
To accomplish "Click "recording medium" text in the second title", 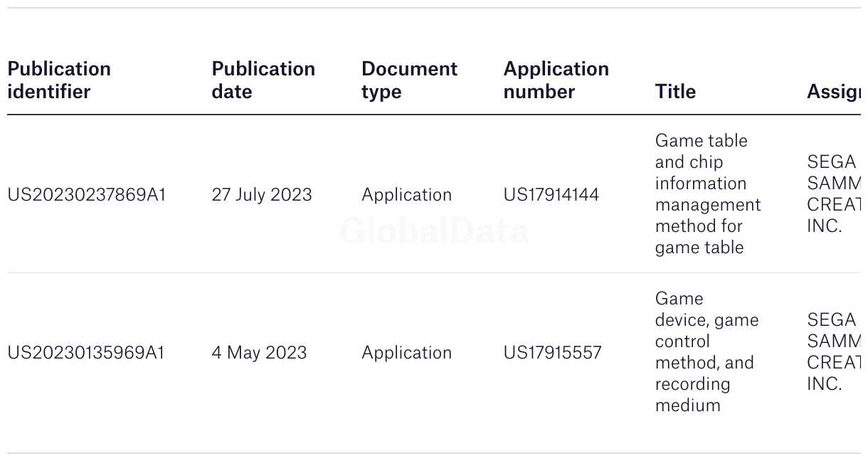I will tap(692, 394).
